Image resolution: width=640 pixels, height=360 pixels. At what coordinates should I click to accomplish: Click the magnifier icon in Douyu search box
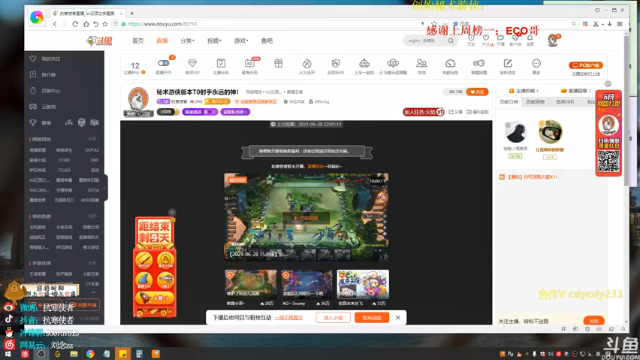click(451, 40)
